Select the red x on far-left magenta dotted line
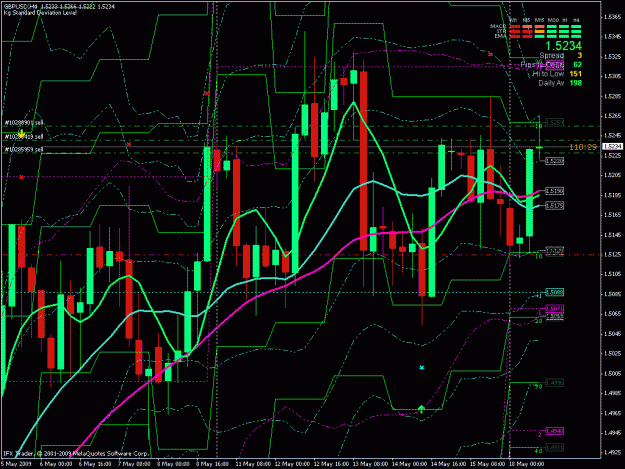The height and width of the screenshot is (469, 625). pyautogui.click(x=22, y=177)
